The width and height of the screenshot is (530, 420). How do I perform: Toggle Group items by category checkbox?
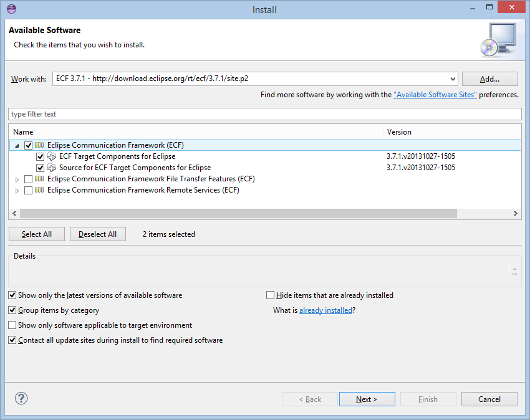click(12, 310)
